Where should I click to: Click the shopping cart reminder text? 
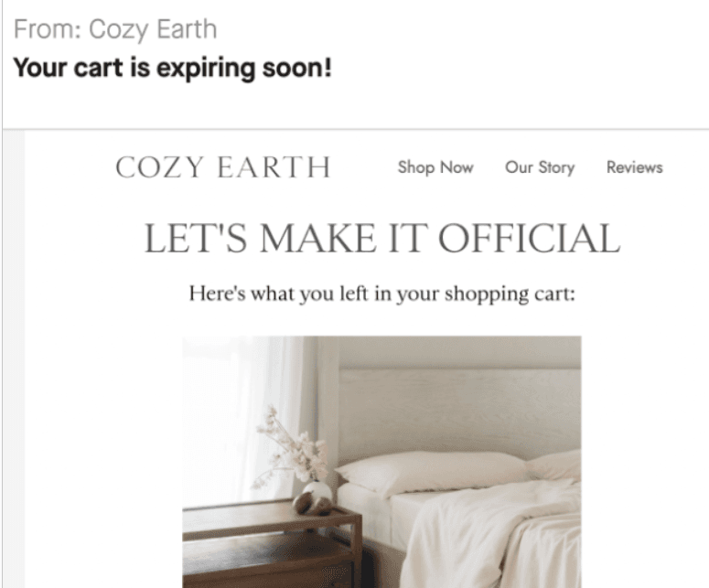tap(381, 294)
